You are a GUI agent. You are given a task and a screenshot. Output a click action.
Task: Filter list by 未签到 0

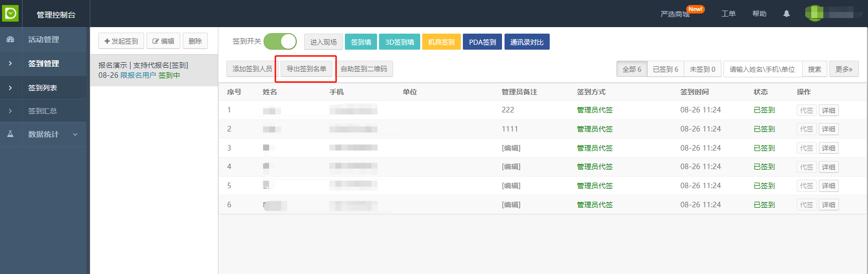[x=702, y=69]
